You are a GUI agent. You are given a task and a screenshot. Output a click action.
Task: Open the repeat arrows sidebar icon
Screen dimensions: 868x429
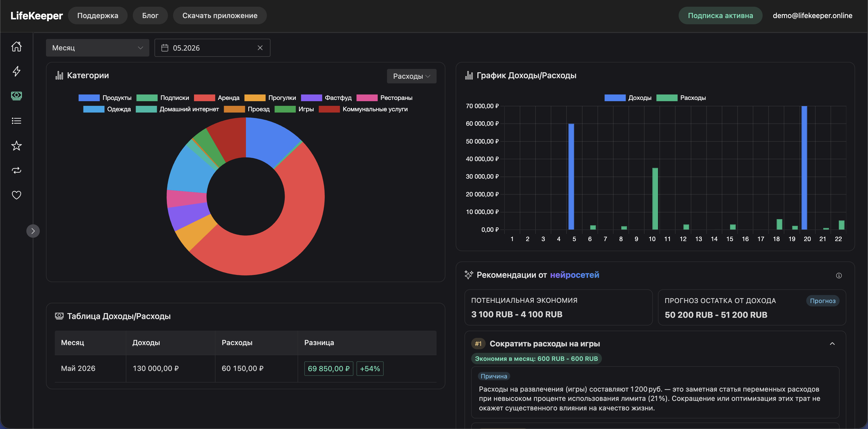pyautogui.click(x=17, y=170)
